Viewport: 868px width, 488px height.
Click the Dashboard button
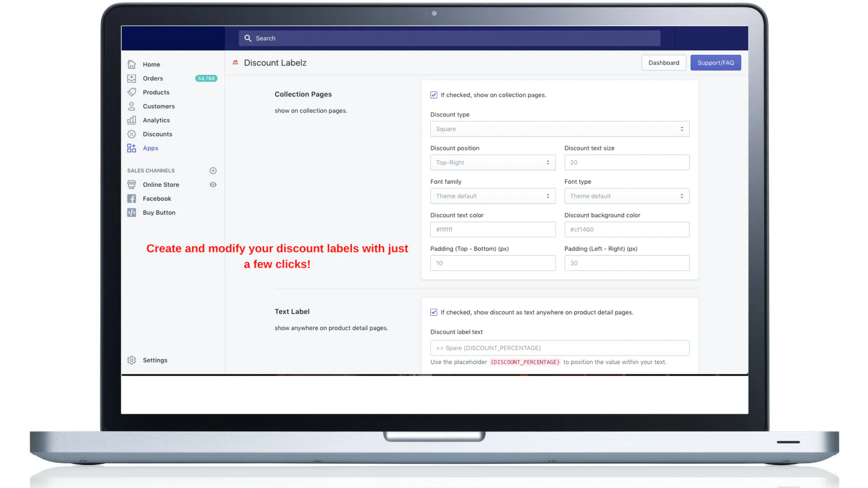click(x=663, y=63)
